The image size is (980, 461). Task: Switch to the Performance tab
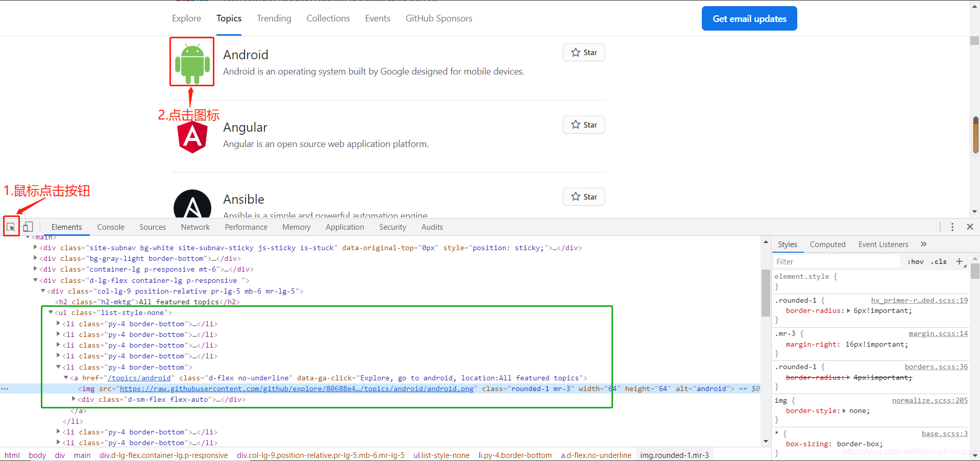(x=246, y=227)
